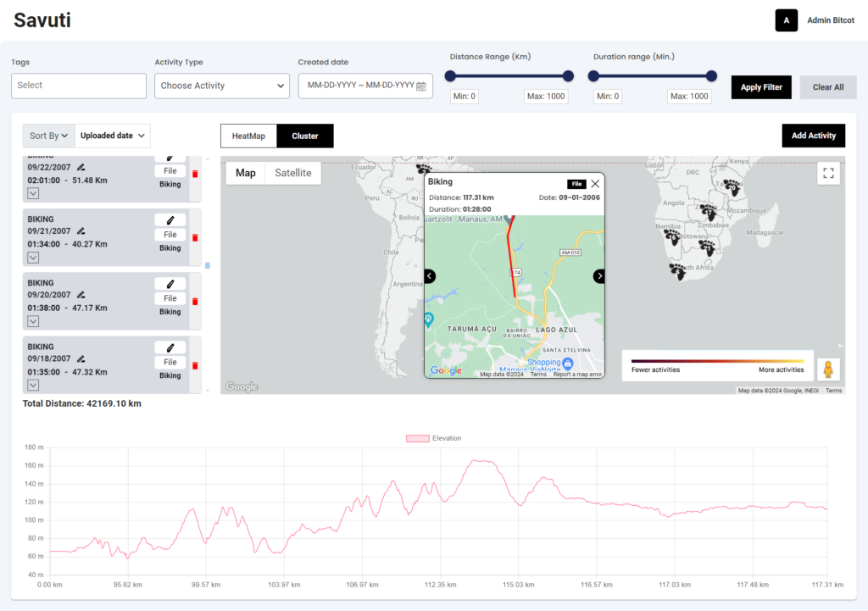Open the Choose Activity dropdown

pyautogui.click(x=222, y=86)
